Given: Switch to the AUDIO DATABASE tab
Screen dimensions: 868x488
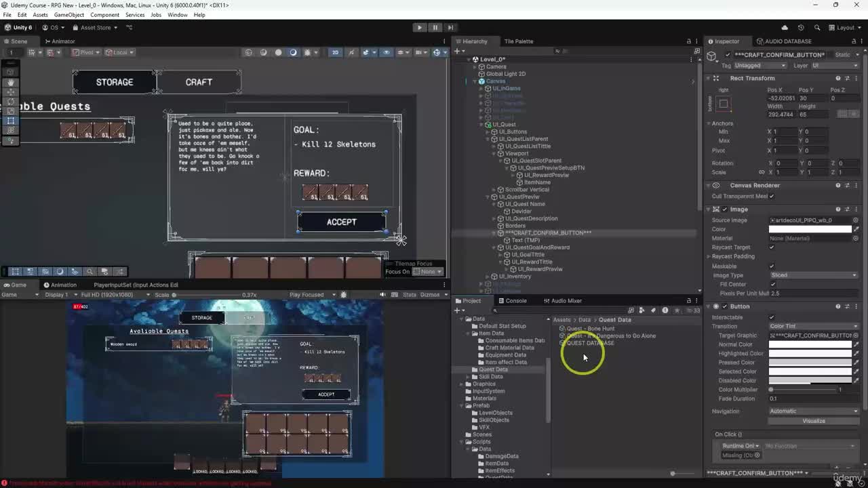Looking at the screenshot, I should [x=783, y=41].
